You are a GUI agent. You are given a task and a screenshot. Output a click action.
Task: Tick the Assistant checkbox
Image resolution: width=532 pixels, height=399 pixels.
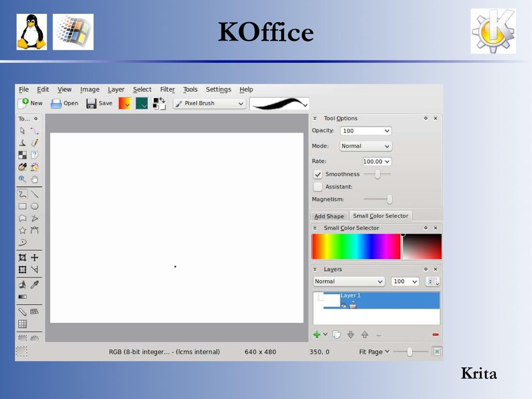[317, 186]
